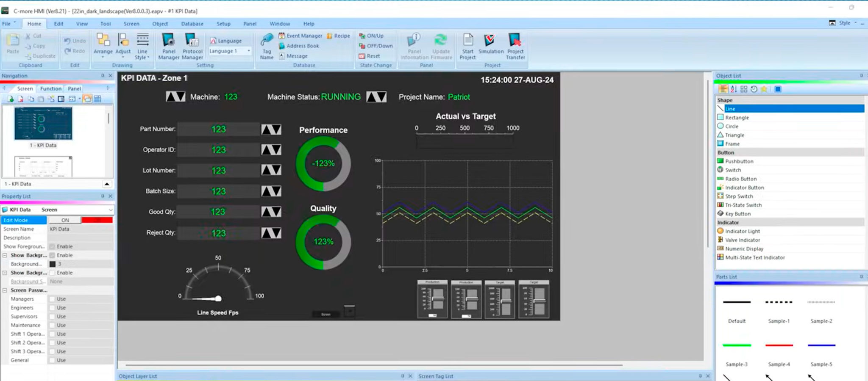Open the Event Manager
This screenshot has width=868, height=381.
301,36
